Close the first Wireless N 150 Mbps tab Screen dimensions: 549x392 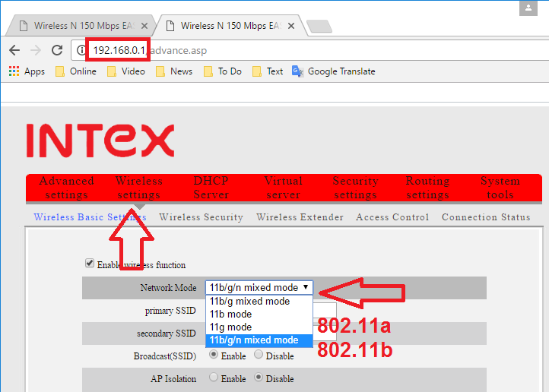pos(144,26)
